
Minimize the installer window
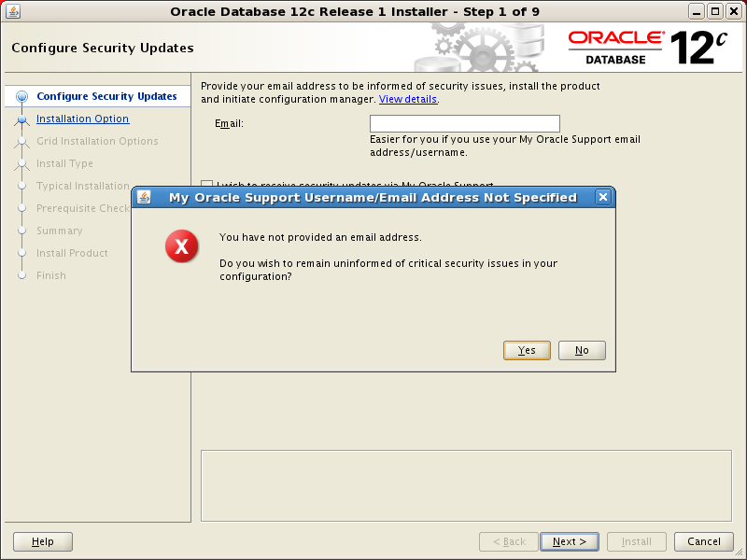pos(697,11)
